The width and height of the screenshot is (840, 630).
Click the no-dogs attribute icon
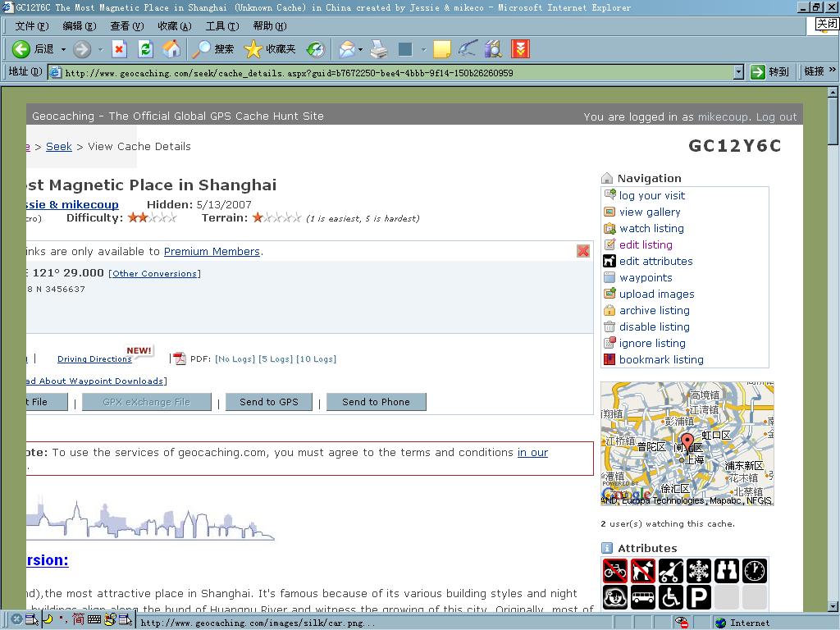(642, 571)
